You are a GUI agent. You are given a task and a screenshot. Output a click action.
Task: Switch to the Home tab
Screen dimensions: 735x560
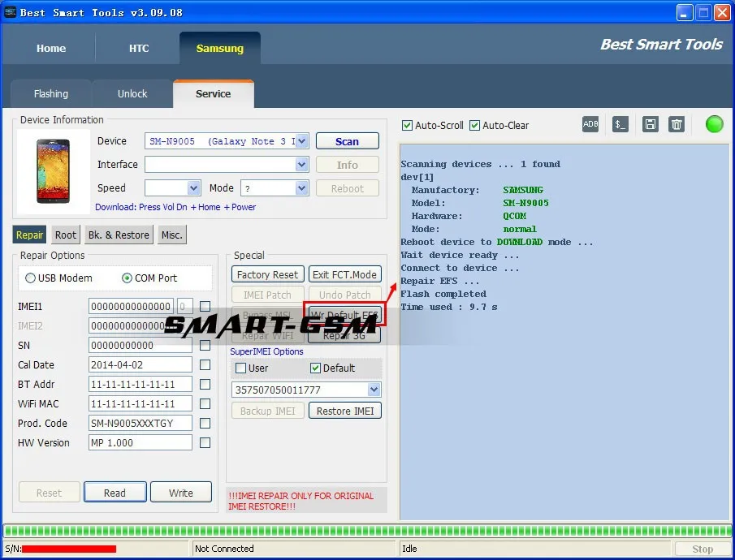[x=51, y=48]
